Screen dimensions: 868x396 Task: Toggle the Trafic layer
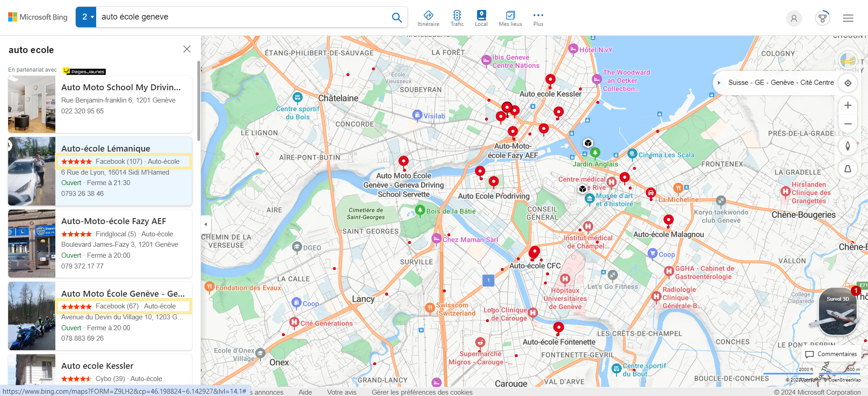(457, 18)
